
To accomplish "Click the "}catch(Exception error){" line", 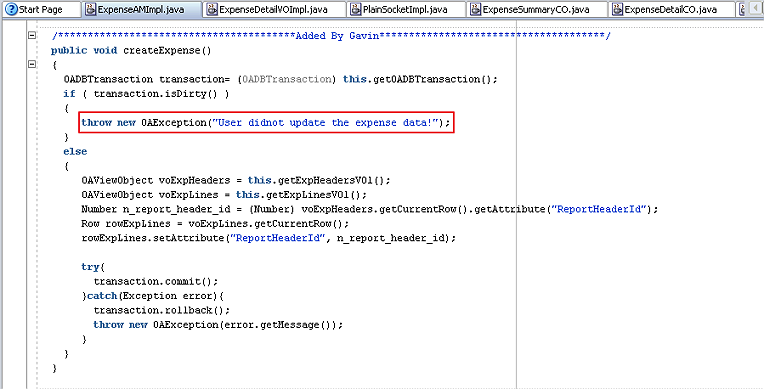I will point(153,296).
